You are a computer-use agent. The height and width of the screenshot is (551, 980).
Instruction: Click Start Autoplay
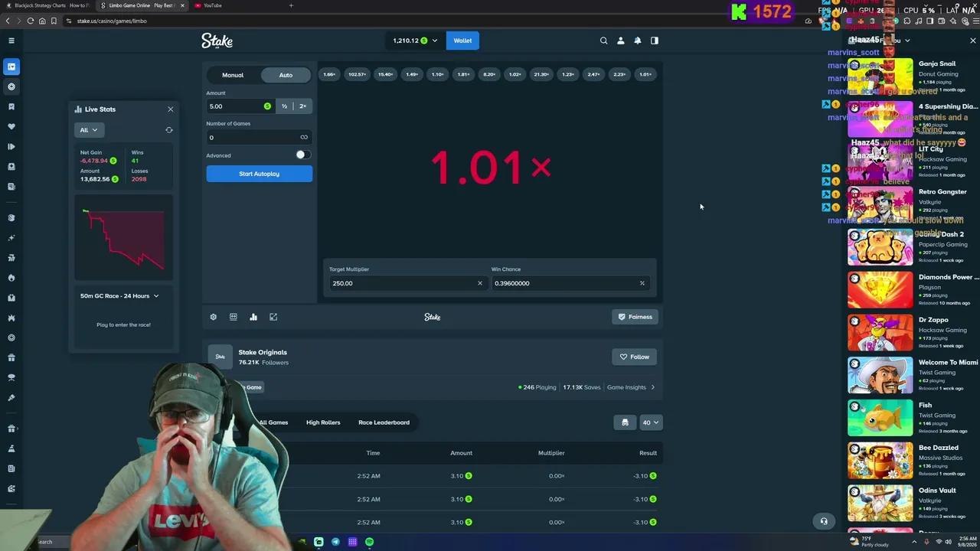[260, 174]
